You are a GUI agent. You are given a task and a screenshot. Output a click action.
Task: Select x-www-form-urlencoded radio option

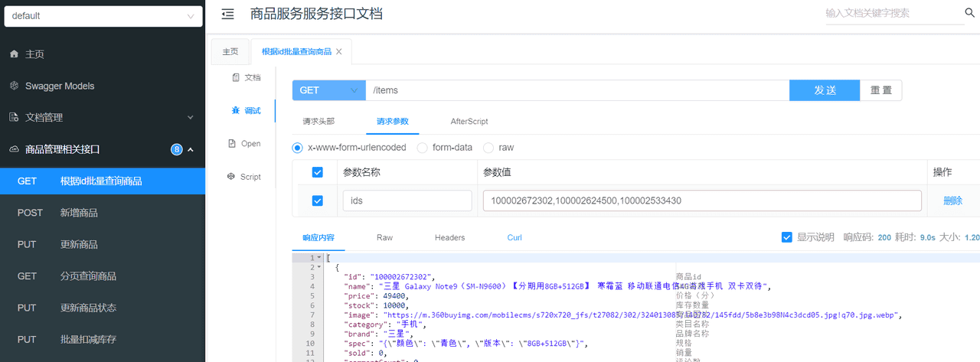coord(298,147)
